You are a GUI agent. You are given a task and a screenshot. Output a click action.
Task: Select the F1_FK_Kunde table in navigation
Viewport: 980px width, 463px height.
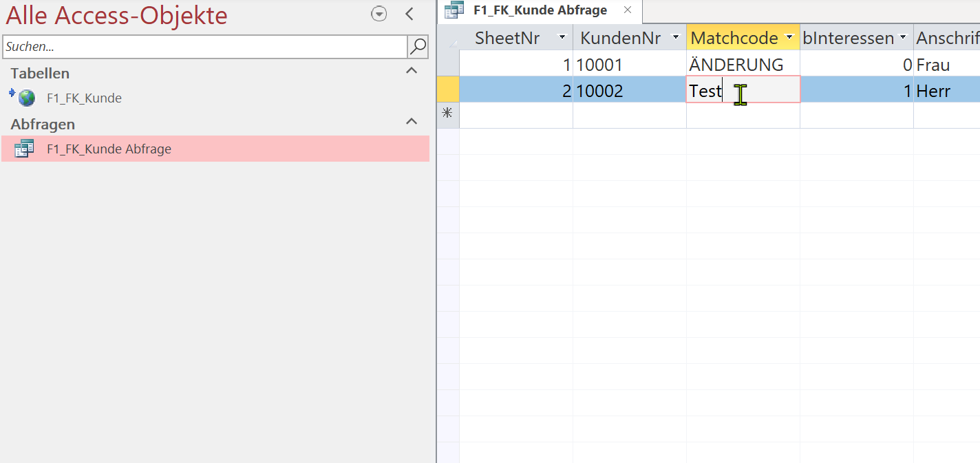pos(84,98)
